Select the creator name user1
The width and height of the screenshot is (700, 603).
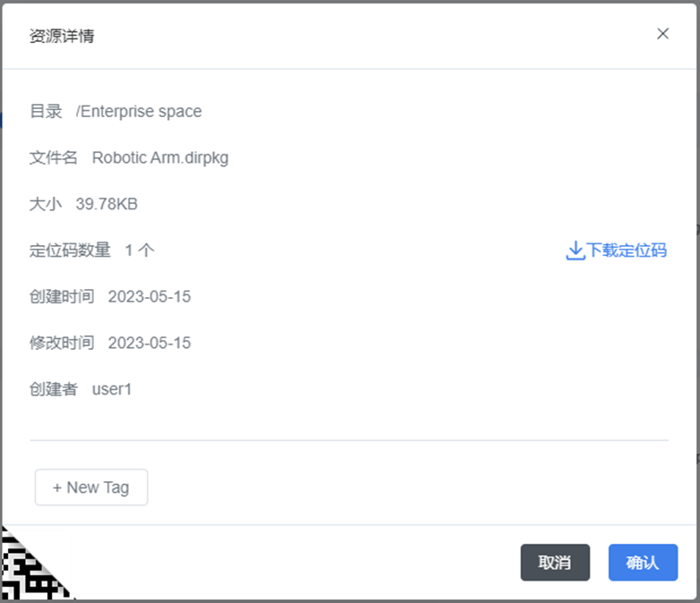click(112, 389)
